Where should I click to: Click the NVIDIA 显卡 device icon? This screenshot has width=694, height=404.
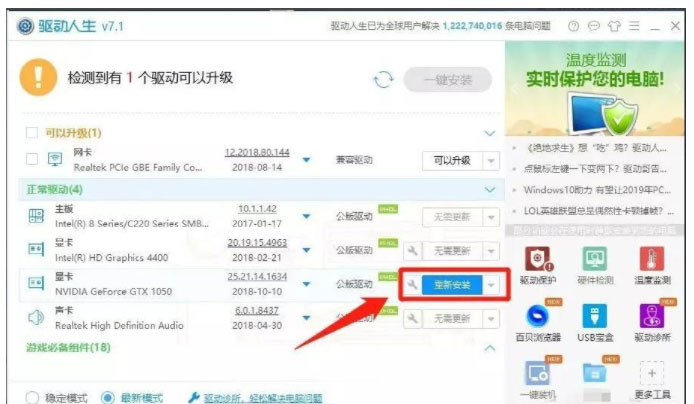click(36, 283)
